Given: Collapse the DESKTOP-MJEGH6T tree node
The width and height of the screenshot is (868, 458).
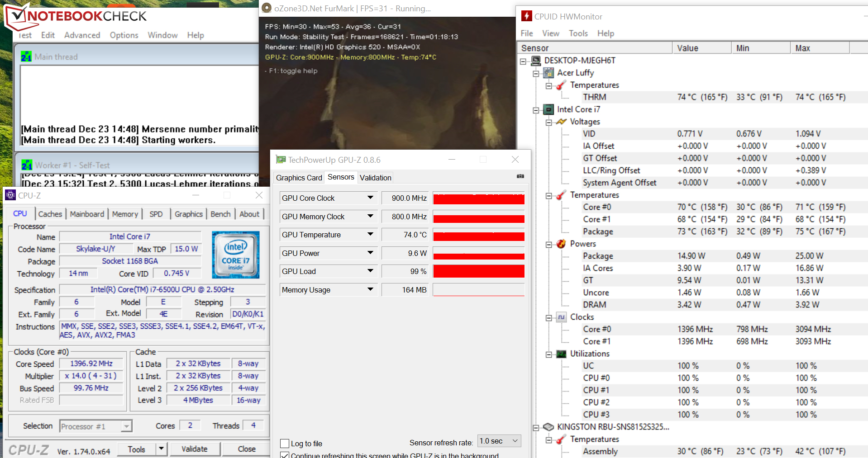Looking at the screenshot, I should coord(523,61).
